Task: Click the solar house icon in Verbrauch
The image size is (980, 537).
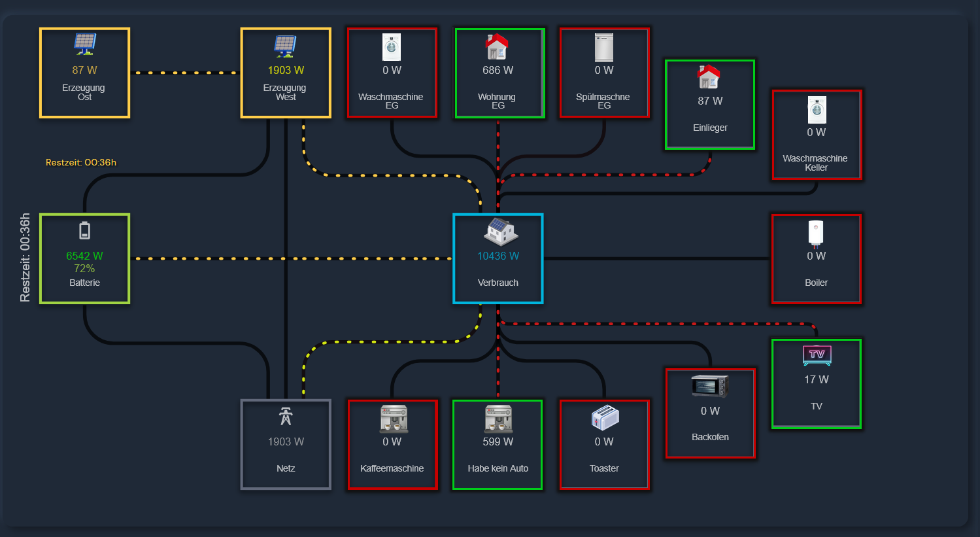Action: [x=501, y=232]
